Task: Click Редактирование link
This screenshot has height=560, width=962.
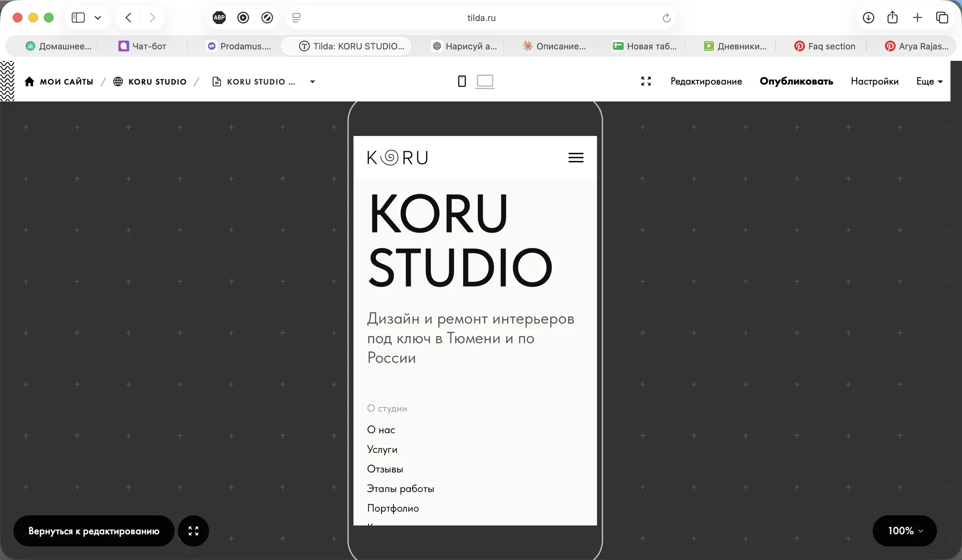Action: tap(706, 81)
